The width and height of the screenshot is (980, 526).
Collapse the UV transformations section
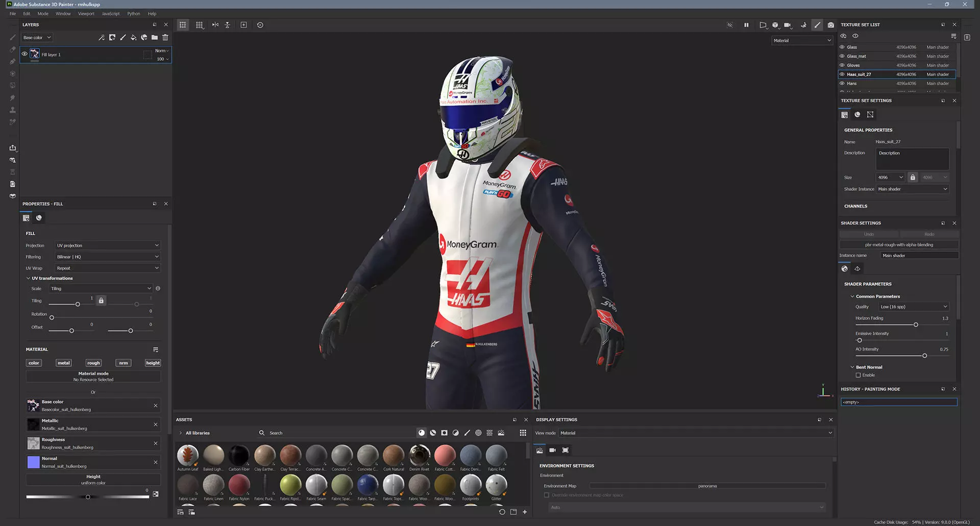coord(28,278)
